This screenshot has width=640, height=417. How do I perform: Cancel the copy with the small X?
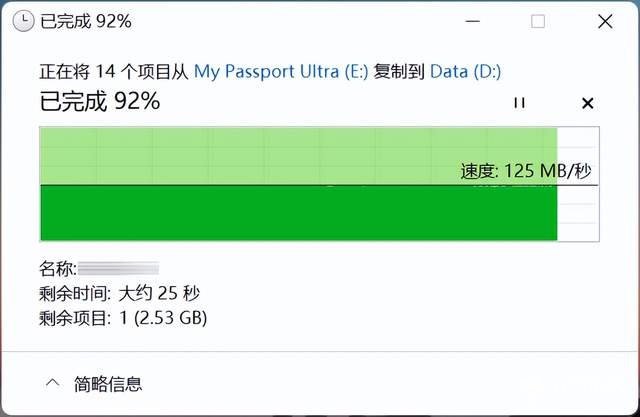(587, 103)
